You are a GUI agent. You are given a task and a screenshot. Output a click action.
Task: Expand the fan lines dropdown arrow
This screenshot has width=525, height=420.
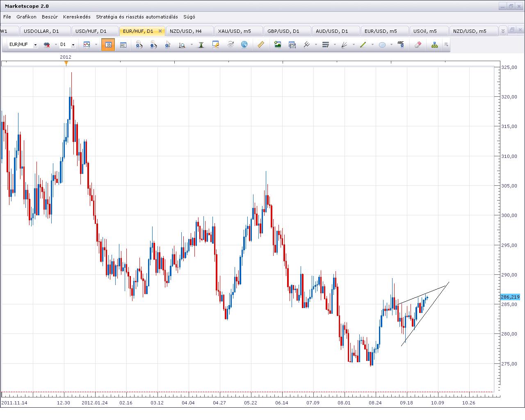pos(354,45)
